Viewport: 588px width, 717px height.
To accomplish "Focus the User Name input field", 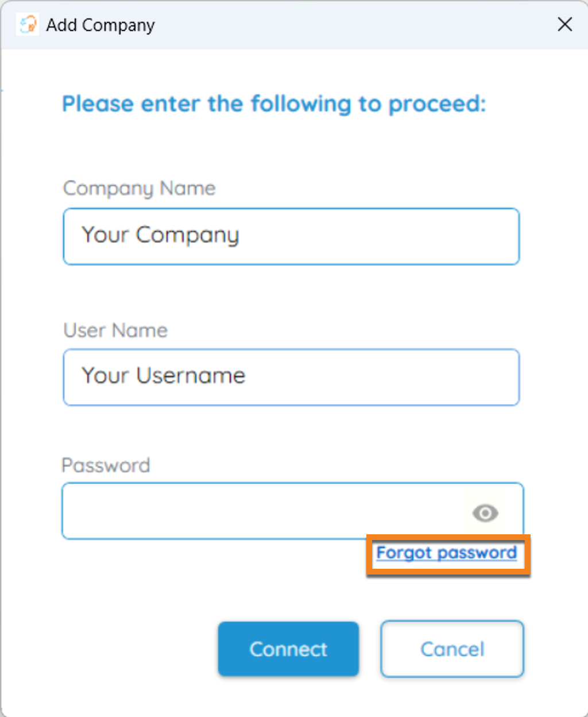I will click(x=291, y=377).
